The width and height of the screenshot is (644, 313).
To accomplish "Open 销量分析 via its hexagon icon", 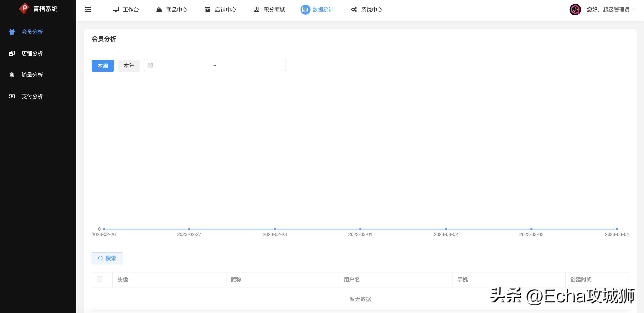I will tap(12, 75).
